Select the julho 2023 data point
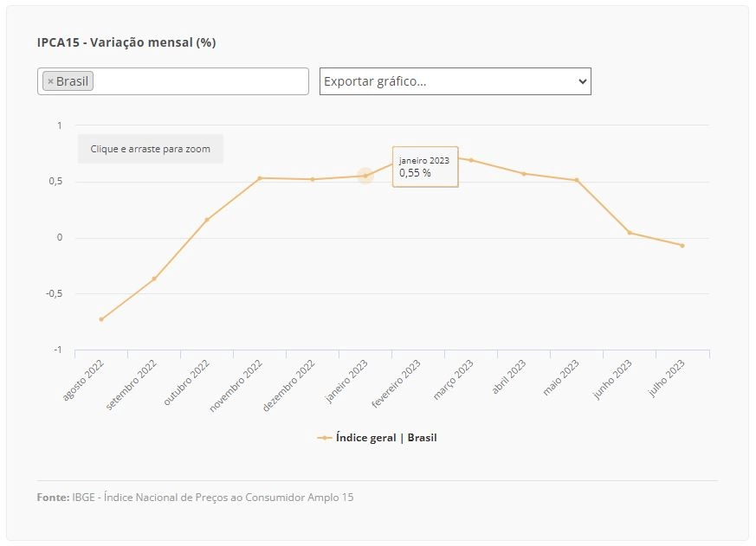The width and height of the screenshot is (756, 546). (x=682, y=246)
